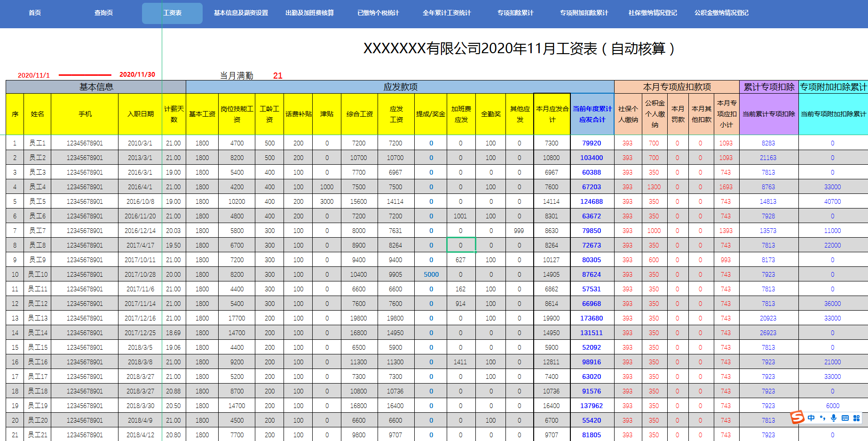Click the 工龄工资 column header
The width and height of the screenshot is (868, 441).
click(x=269, y=114)
